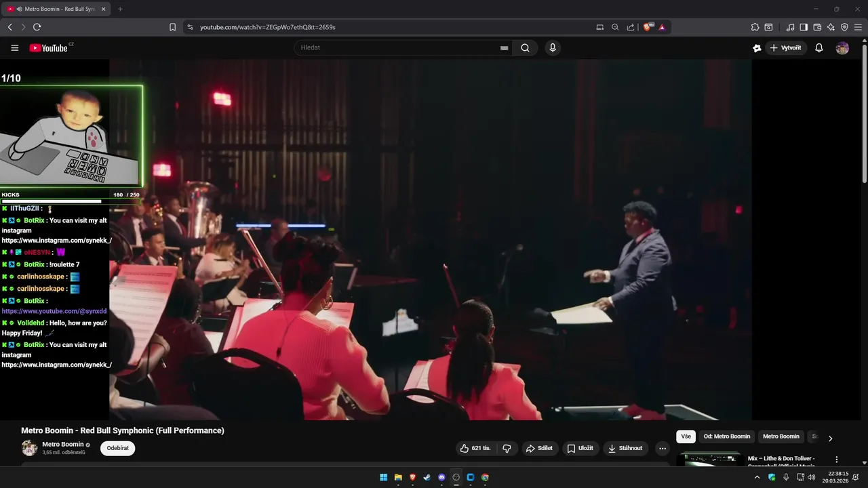
Task: Select the Vše filter chip
Action: click(686, 436)
